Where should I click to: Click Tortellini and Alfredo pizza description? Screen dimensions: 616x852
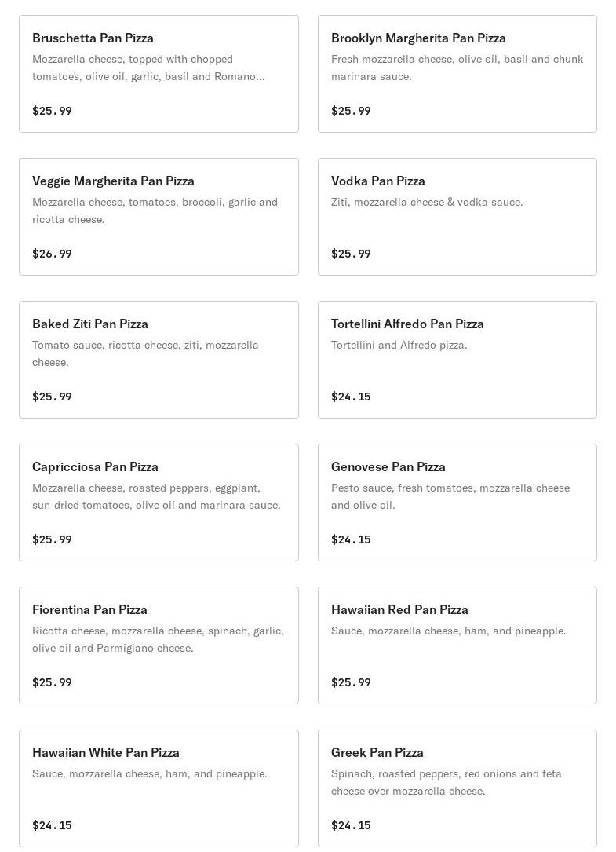(399, 345)
